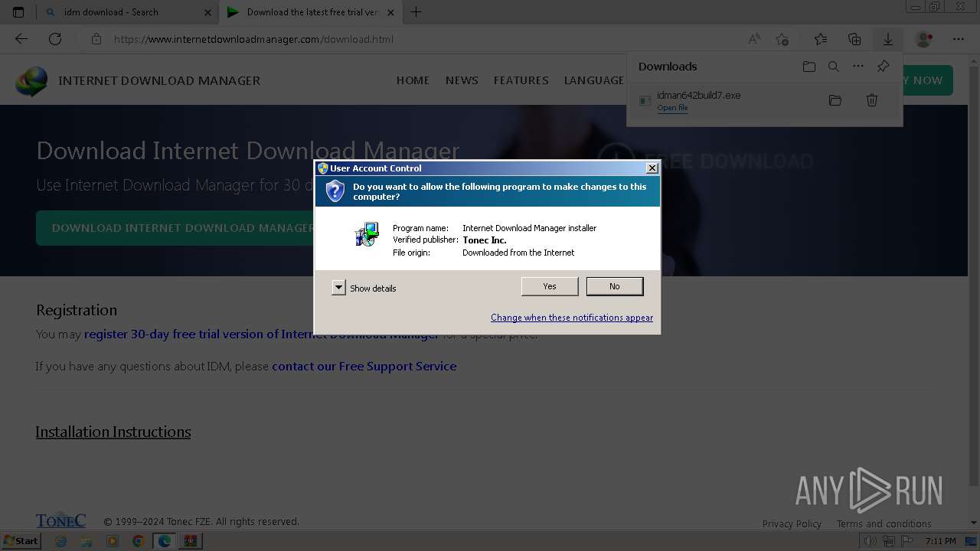Open Chrome from taskbar
The image size is (980, 551).
point(138,541)
